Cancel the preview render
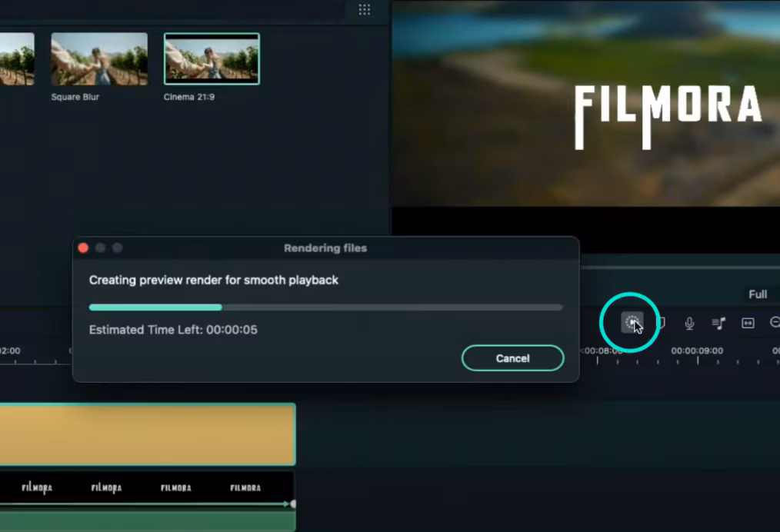 pyautogui.click(x=512, y=358)
